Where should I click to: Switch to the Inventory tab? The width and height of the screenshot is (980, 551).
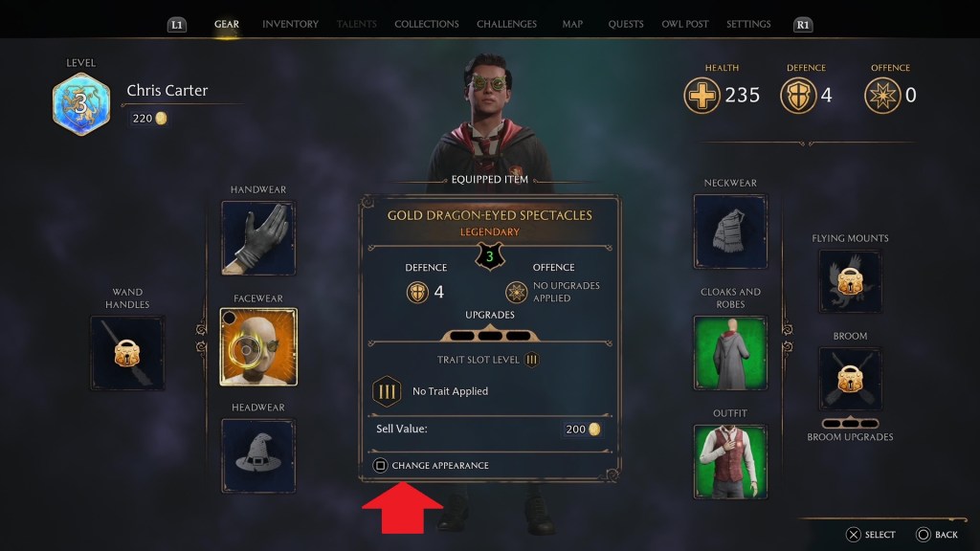click(x=290, y=24)
